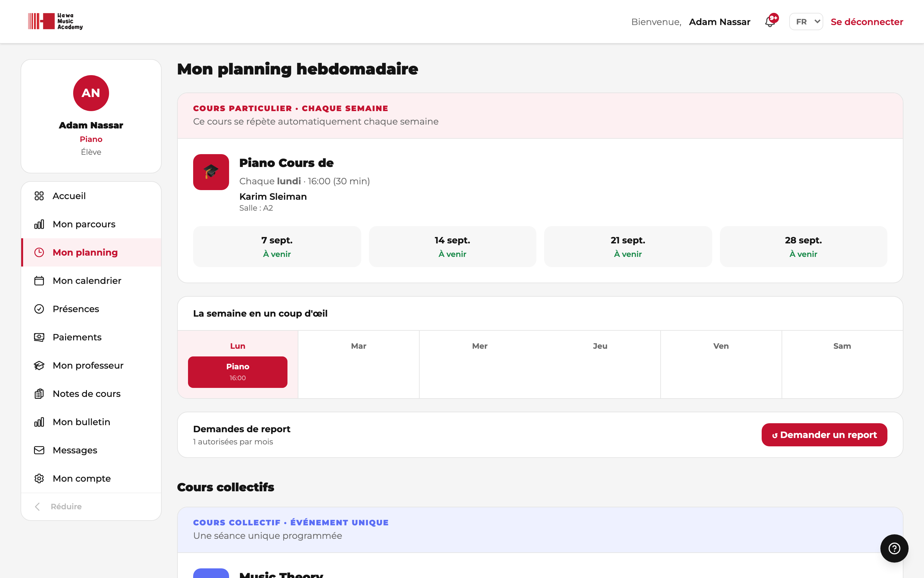Select the 21 sept. session card

tap(628, 247)
